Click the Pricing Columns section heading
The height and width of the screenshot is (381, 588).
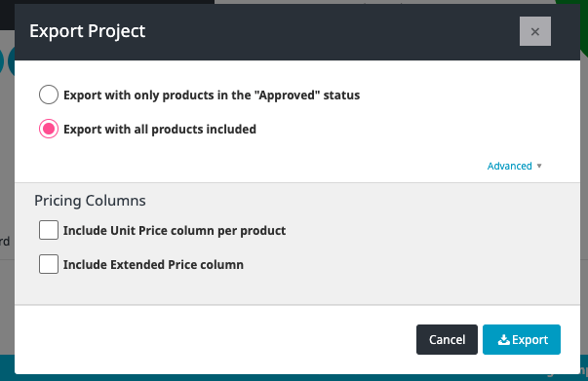[90, 201]
